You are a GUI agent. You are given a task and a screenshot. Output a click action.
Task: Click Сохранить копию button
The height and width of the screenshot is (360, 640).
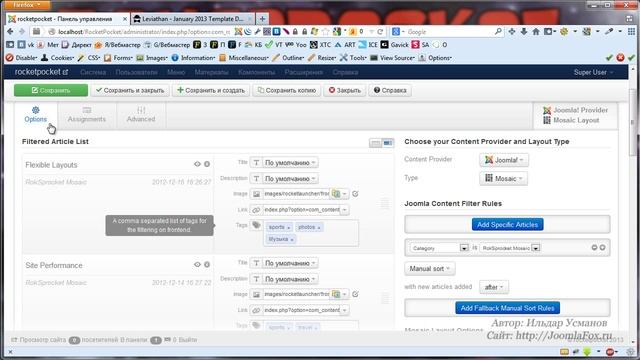(x=287, y=90)
